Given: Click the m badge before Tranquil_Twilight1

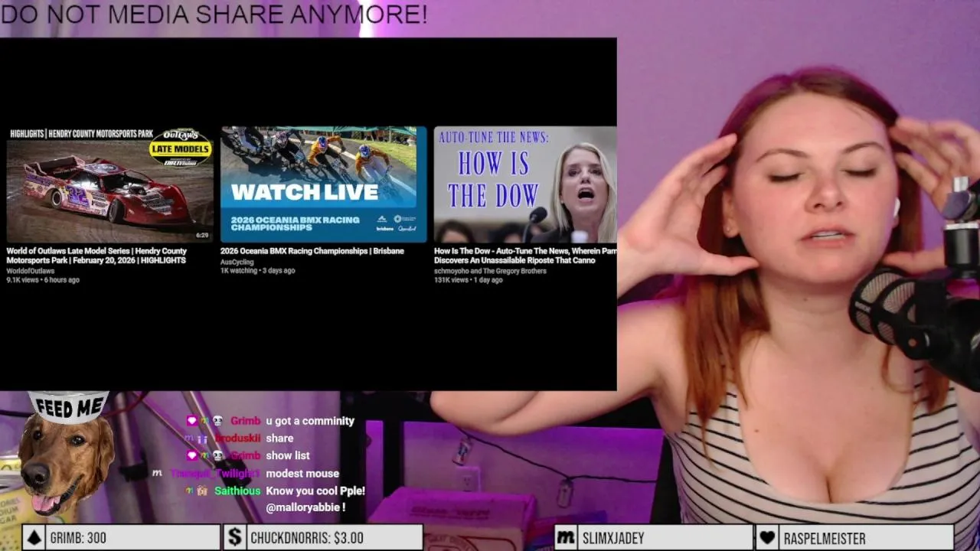Looking at the screenshot, I should point(158,473).
